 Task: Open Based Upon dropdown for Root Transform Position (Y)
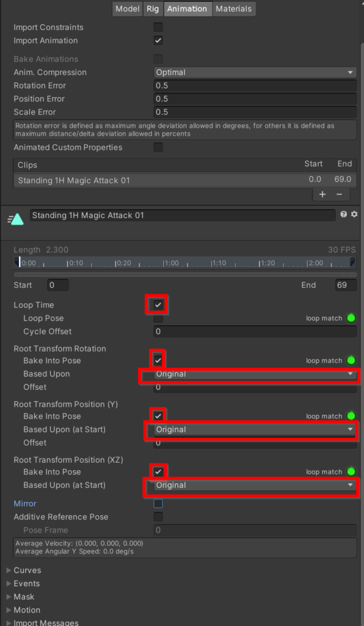tap(255, 430)
